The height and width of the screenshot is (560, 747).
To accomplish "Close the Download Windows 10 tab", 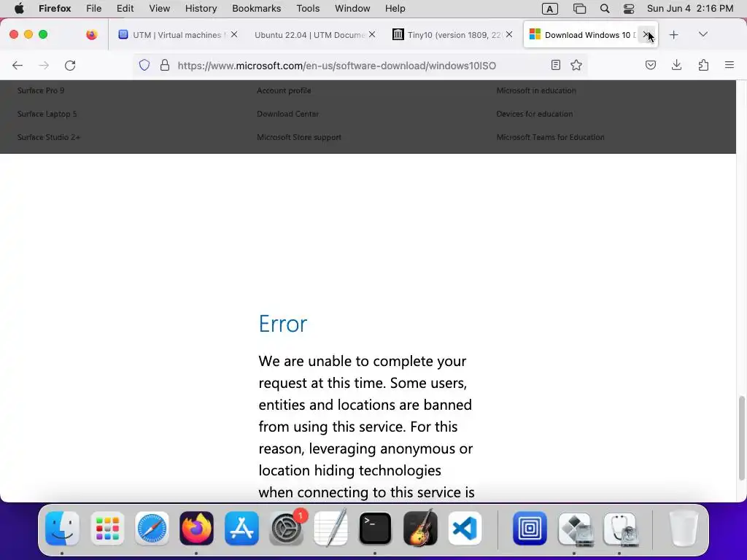I will click(646, 34).
